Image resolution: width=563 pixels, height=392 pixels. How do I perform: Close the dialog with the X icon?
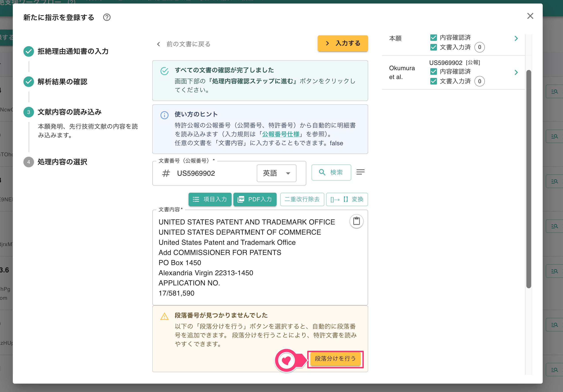pyautogui.click(x=530, y=16)
